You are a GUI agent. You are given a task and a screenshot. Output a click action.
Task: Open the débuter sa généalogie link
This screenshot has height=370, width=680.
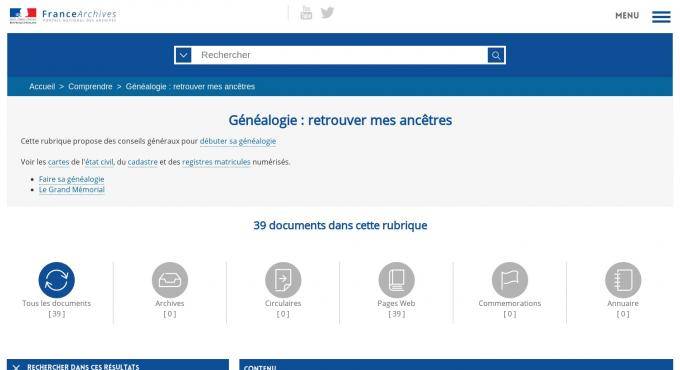click(238, 141)
